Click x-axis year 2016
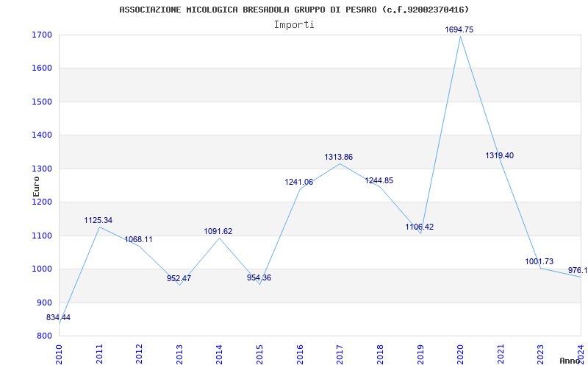Image resolution: width=588 pixels, height=368 pixels. [300, 355]
